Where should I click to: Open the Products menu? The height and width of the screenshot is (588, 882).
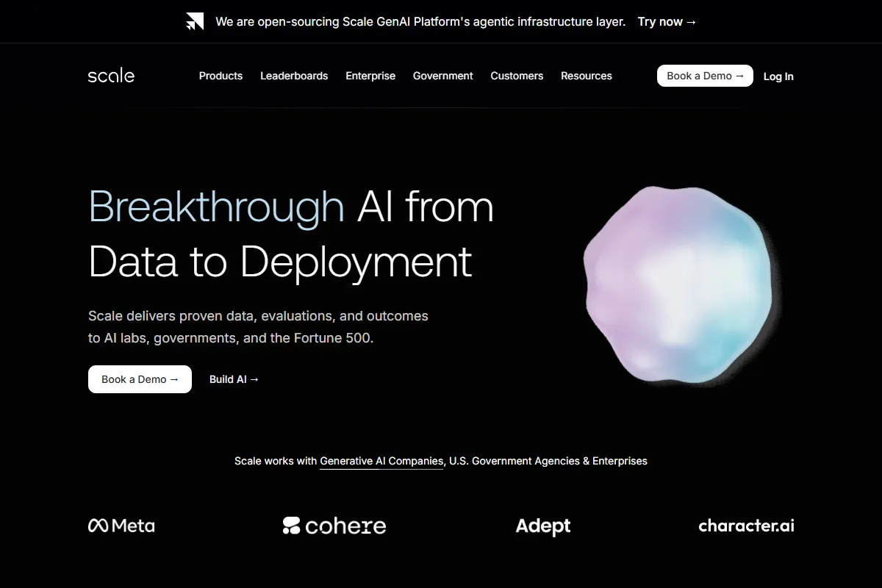(x=220, y=76)
